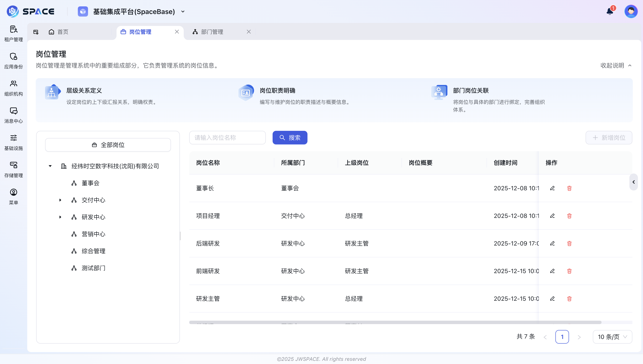643x364 pixels.
Task: Delete the 项目经理 position
Action: click(x=569, y=216)
